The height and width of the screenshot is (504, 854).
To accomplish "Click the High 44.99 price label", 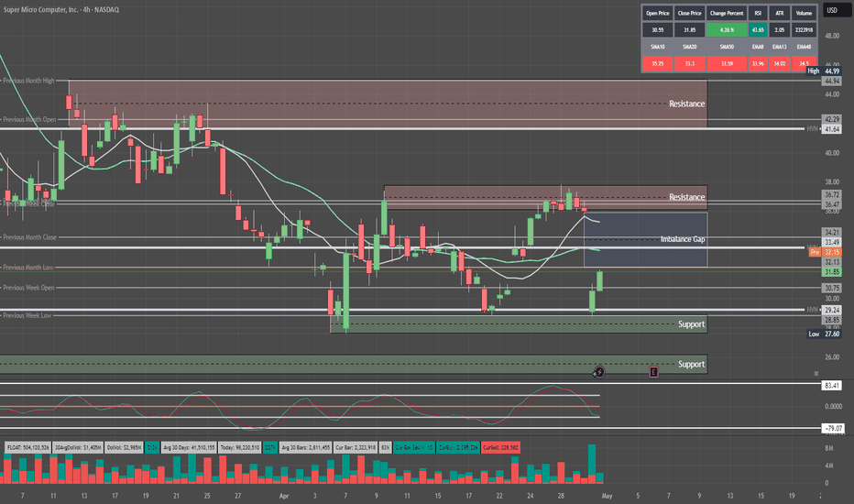I will (x=824, y=71).
